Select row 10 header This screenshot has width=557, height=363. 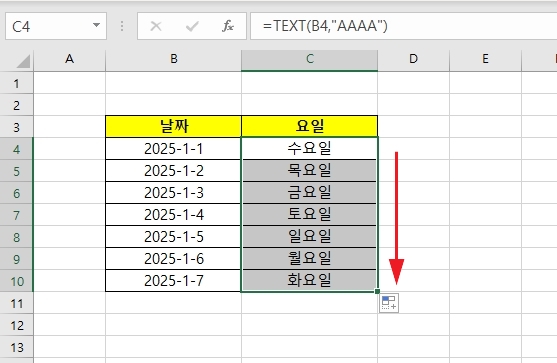pos(17,281)
